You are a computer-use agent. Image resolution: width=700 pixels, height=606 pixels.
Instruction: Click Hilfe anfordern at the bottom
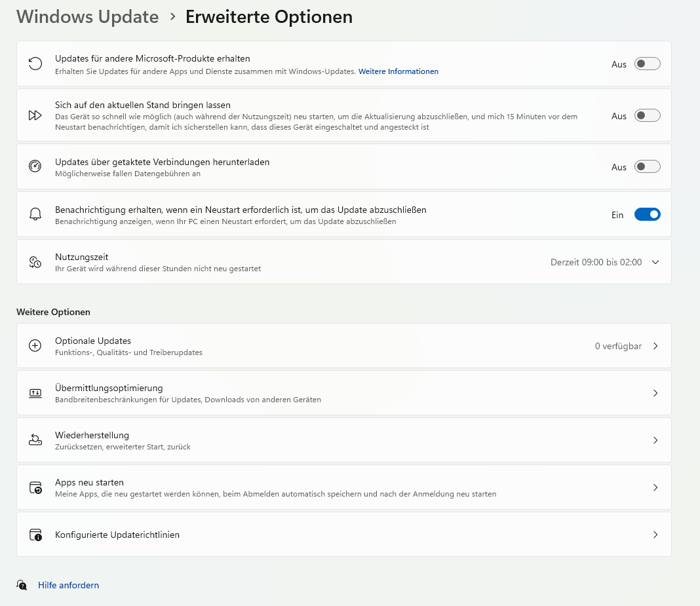tap(68, 584)
